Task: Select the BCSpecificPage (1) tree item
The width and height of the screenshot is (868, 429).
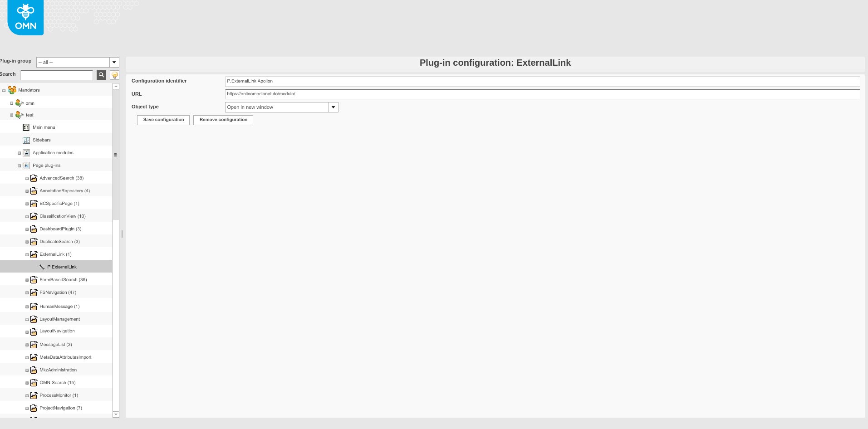Action: click(59, 204)
